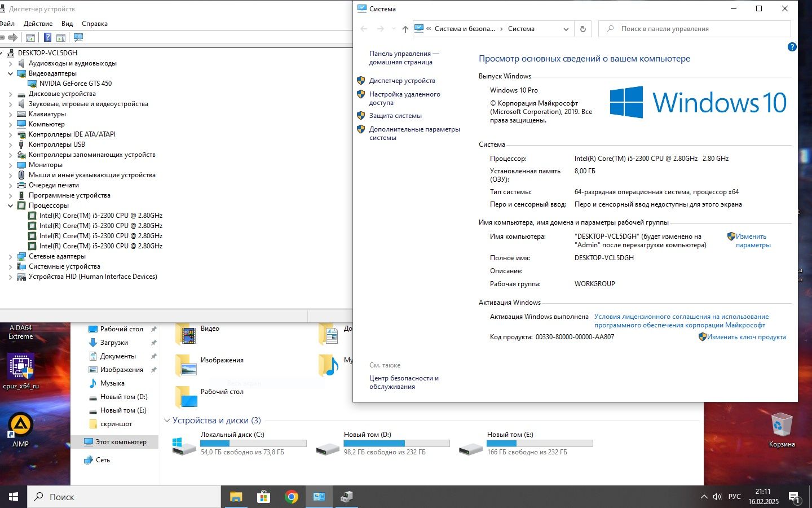Expand the Системные устройства category
This screenshot has height=508, width=812.
pyautogui.click(x=10, y=266)
